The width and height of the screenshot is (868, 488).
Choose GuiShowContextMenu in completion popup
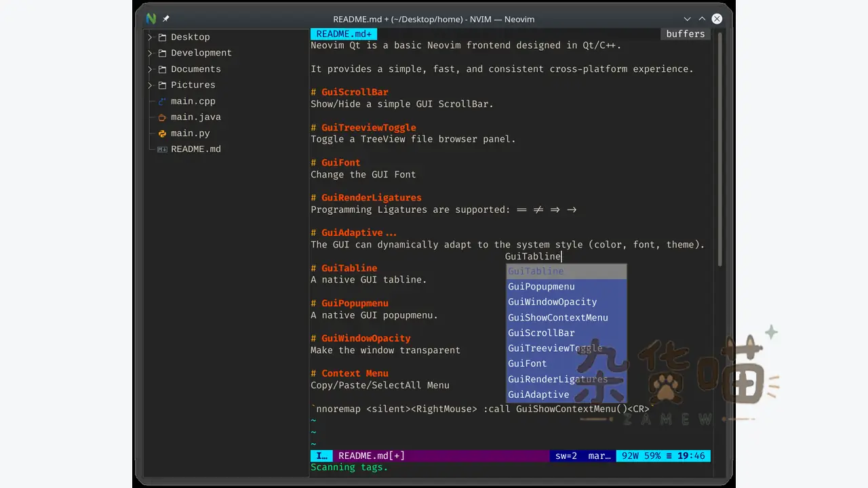click(x=566, y=318)
